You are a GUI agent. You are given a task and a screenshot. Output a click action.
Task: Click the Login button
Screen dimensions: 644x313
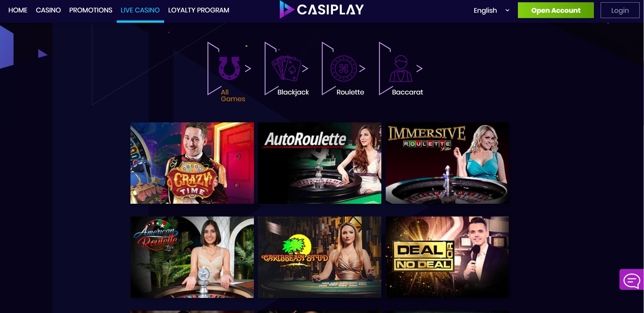(x=620, y=10)
